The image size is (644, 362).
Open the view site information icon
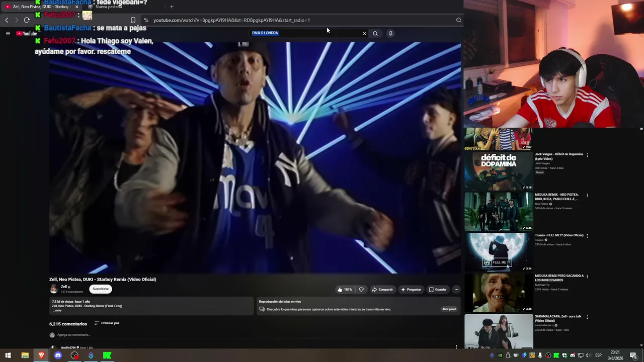click(146, 20)
